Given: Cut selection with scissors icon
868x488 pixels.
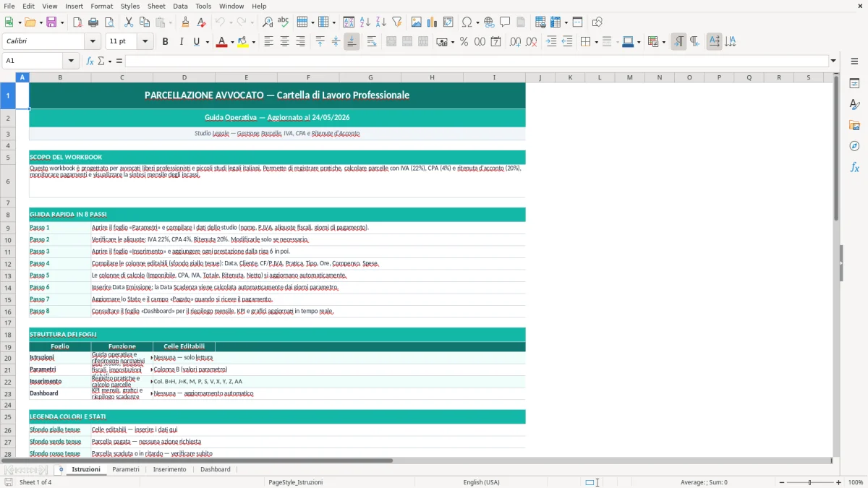Looking at the screenshot, I should (129, 22).
